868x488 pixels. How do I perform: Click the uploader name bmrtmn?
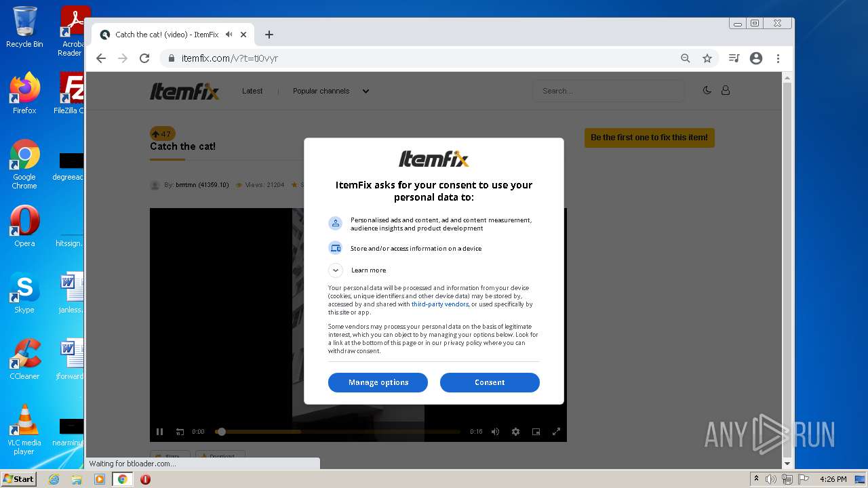pyautogui.click(x=202, y=185)
